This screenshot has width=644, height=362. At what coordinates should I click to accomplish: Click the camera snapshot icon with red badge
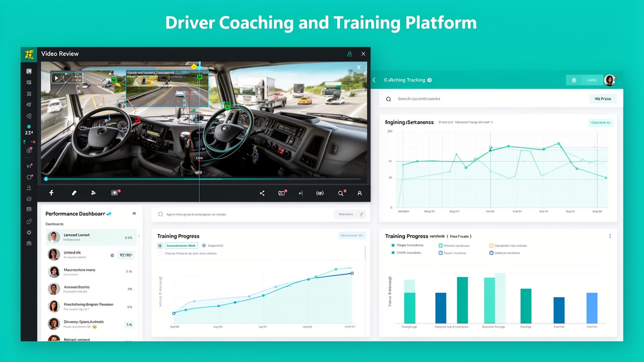115,193
